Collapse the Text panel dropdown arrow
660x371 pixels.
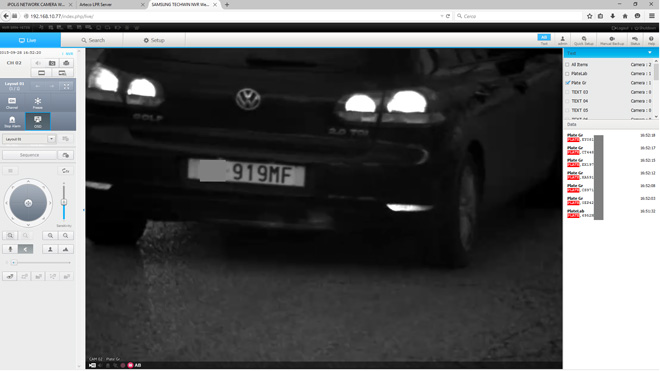pyautogui.click(x=650, y=53)
